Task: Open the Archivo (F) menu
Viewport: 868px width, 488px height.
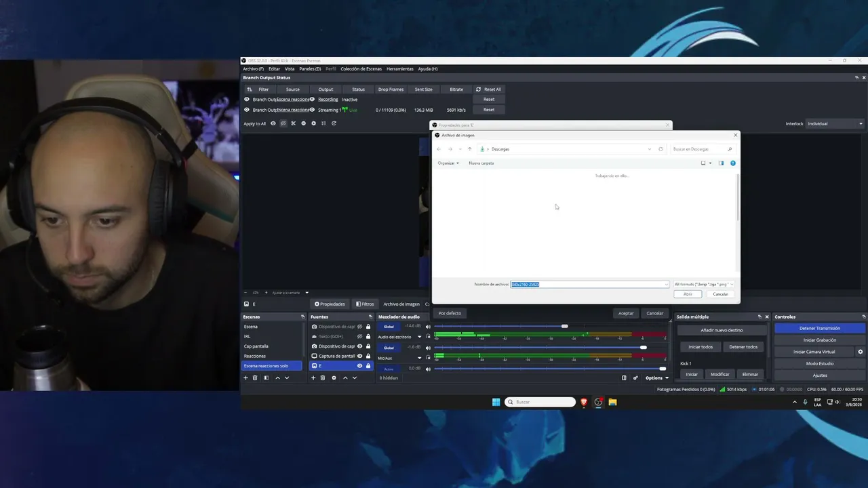Action: pos(254,68)
